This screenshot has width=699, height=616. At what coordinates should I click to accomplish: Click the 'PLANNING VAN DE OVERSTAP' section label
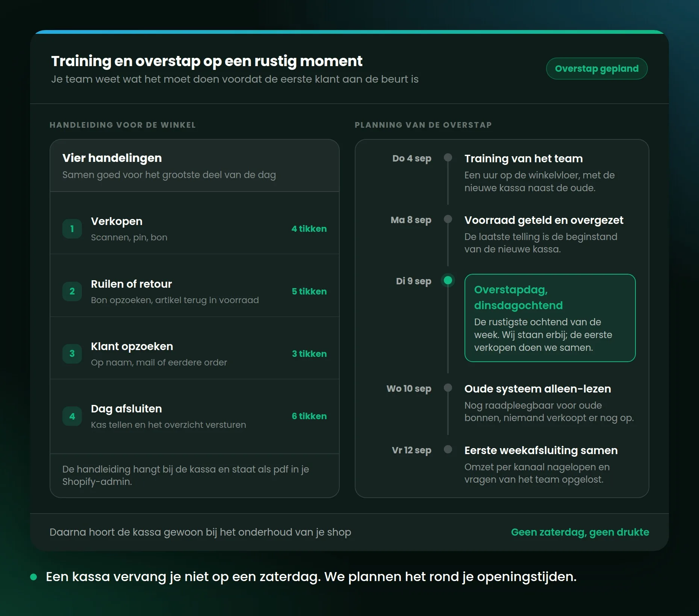pyautogui.click(x=423, y=125)
